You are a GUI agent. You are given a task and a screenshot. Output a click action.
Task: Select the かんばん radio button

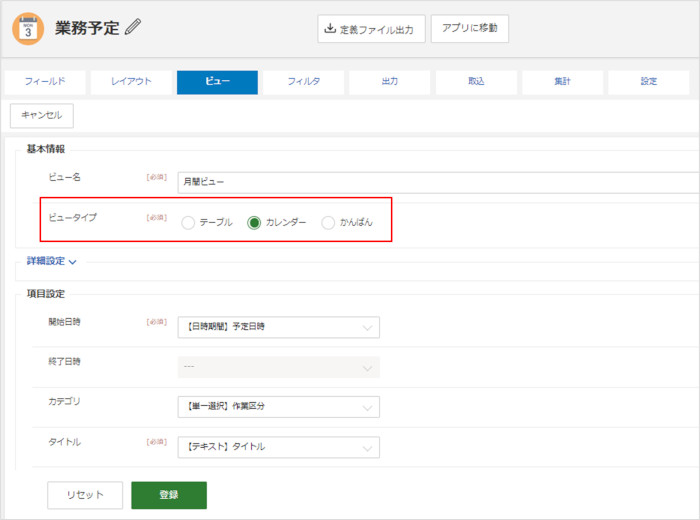pos(328,223)
